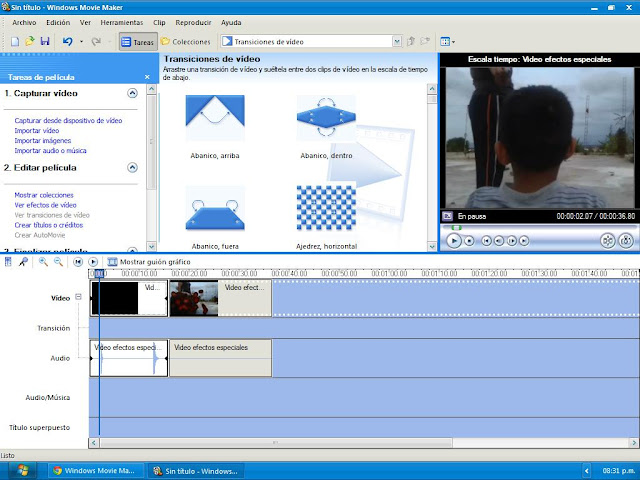Click transitions list scrollbar up arrow
Image resolution: width=640 pixels, height=480 pixels.
click(x=432, y=89)
